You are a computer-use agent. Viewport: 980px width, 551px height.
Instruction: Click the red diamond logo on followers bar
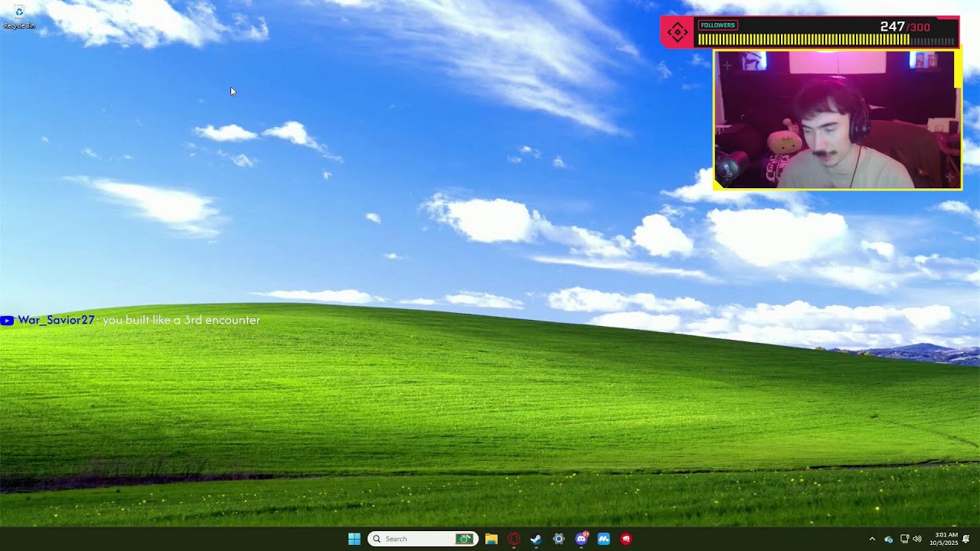[678, 32]
